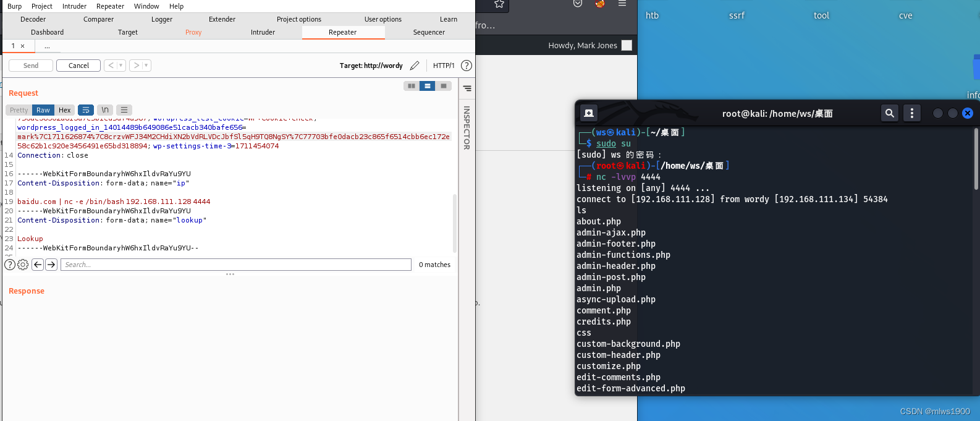The width and height of the screenshot is (980, 421).
Task: Open Firefox application hamburger menu
Action: [x=622, y=4]
